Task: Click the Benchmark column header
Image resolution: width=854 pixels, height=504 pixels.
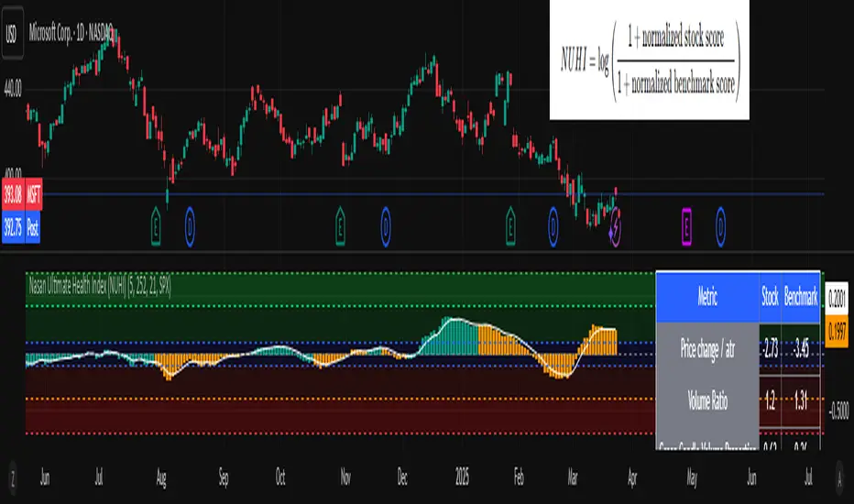Action: pyautogui.click(x=801, y=296)
